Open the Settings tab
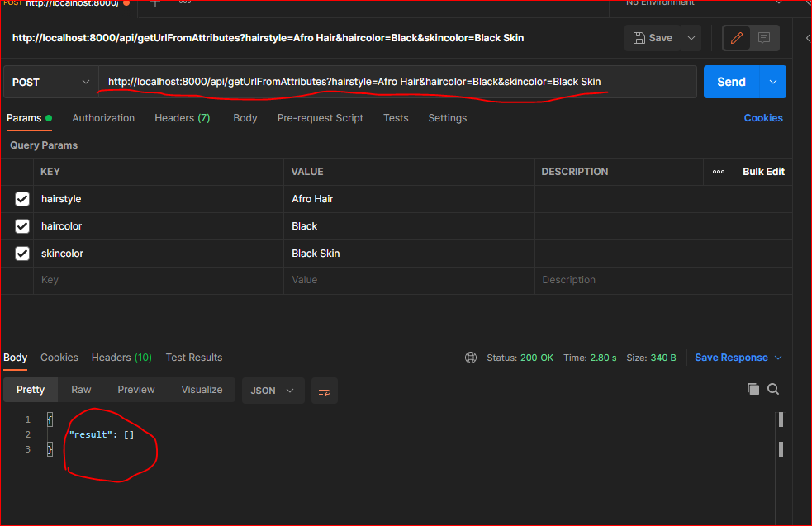 coord(448,118)
